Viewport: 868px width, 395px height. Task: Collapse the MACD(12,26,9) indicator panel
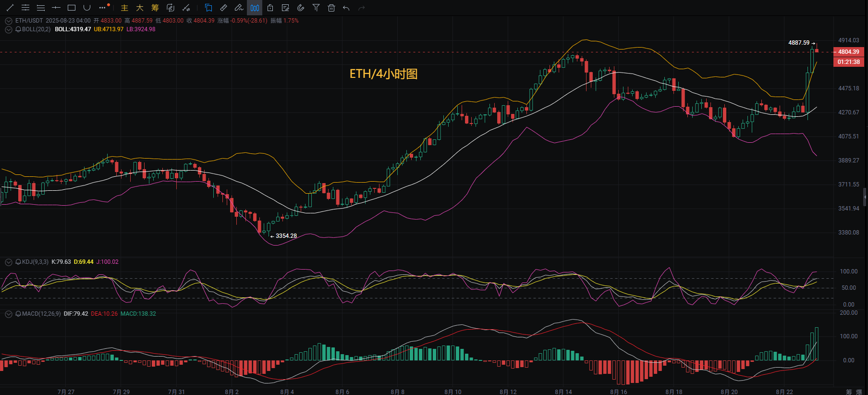[x=8, y=314]
